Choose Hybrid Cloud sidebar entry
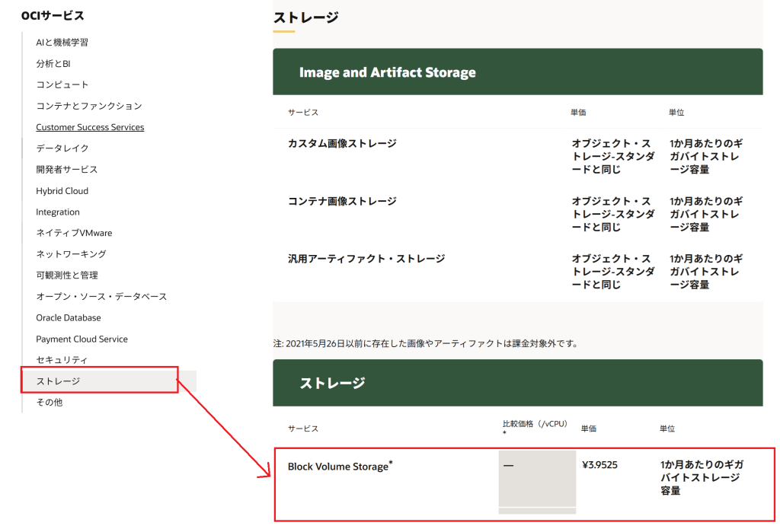 62,191
